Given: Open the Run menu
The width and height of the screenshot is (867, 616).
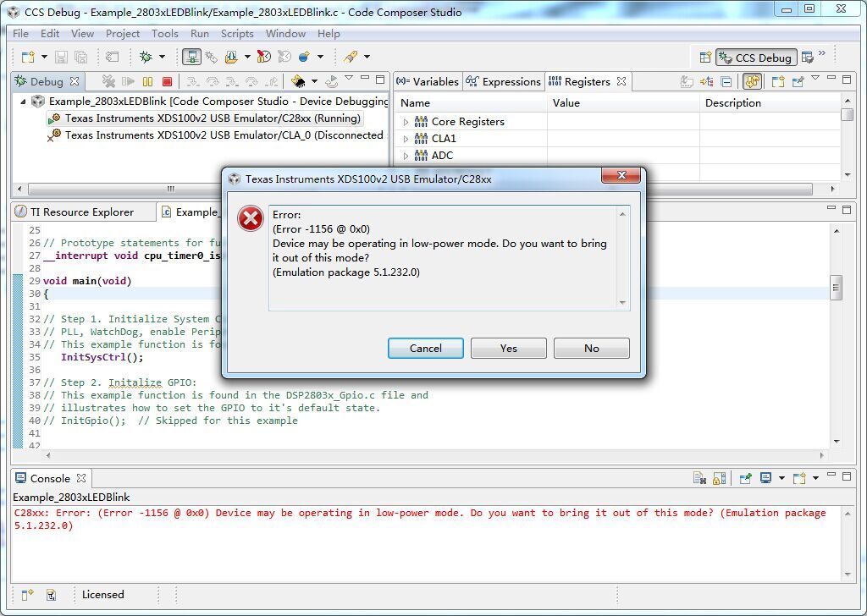Looking at the screenshot, I should (x=200, y=34).
